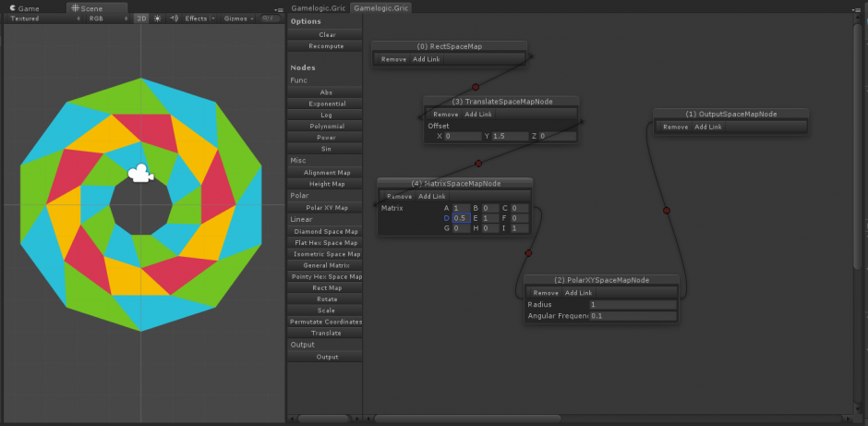Add a Power node
The height and width of the screenshot is (426, 868).
(325, 138)
